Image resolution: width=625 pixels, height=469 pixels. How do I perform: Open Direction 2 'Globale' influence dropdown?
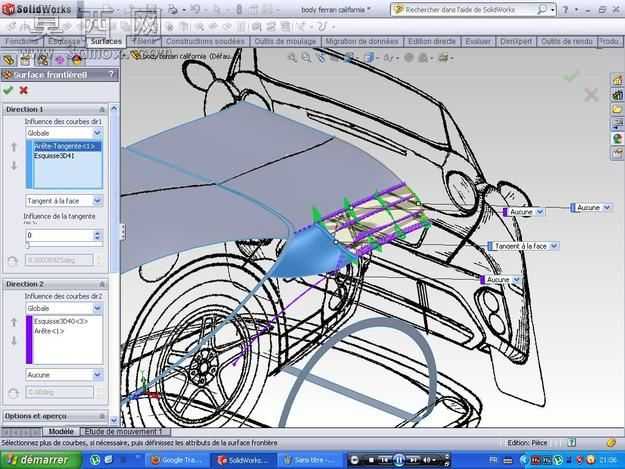98,308
